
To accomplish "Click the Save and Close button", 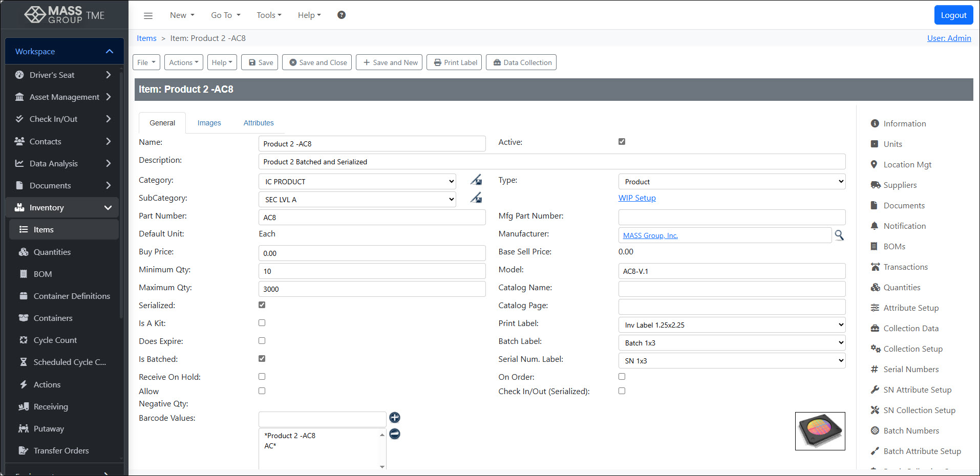I will click(x=316, y=62).
